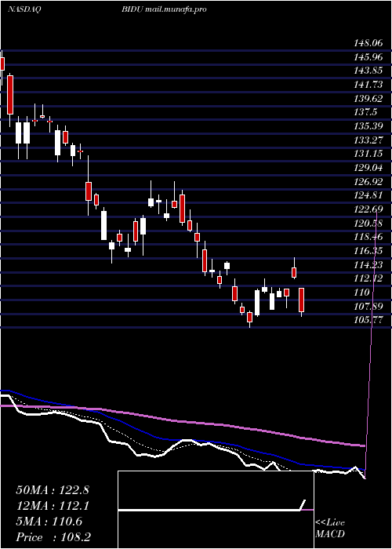Click the 137.5 price axis label

pos(366,112)
